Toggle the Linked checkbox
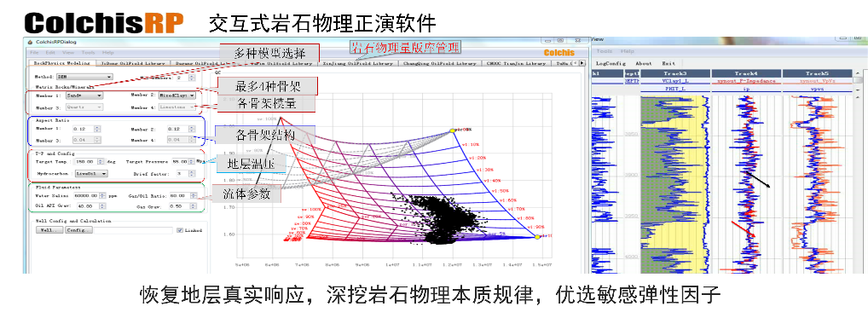This screenshot has width=868, height=318. point(179,230)
